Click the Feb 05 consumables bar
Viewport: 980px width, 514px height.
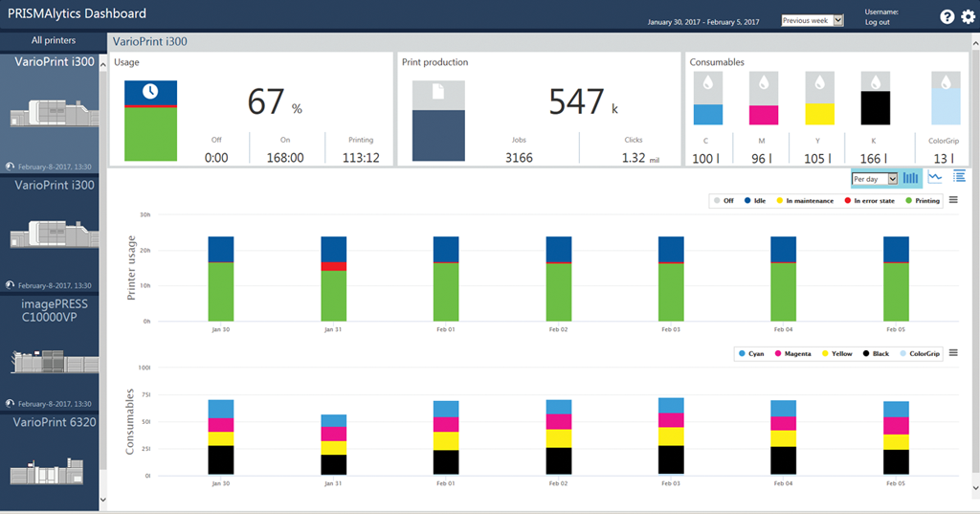896,438
